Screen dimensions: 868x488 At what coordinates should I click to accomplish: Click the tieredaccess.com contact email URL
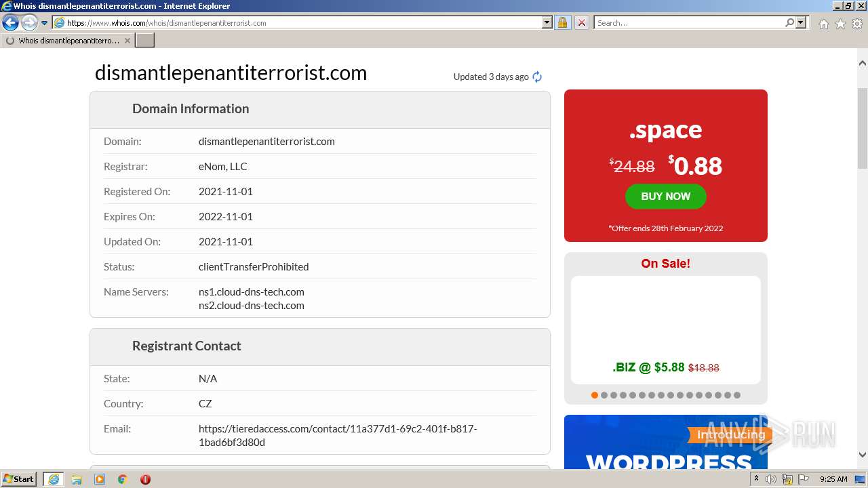(338, 435)
